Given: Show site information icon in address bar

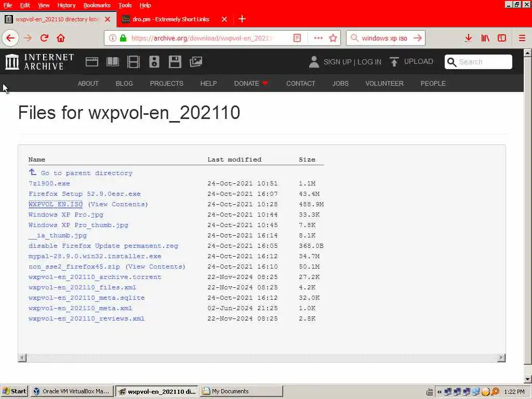Looking at the screenshot, I should (x=113, y=38).
